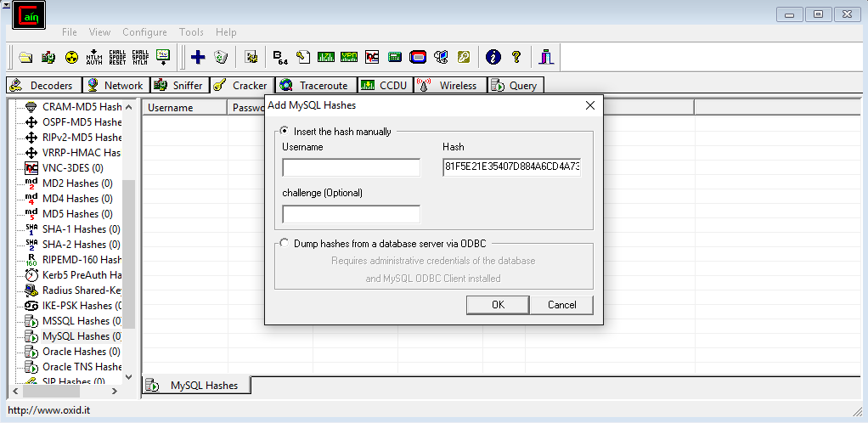Viewport: 868px width, 423px height.
Task: Switch to the Decoders tab
Action: (x=43, y=85)
